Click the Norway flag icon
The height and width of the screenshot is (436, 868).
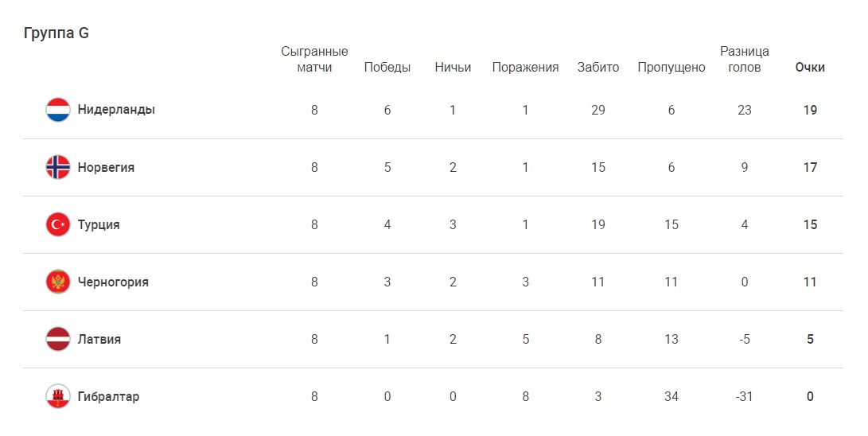[58, 167]
